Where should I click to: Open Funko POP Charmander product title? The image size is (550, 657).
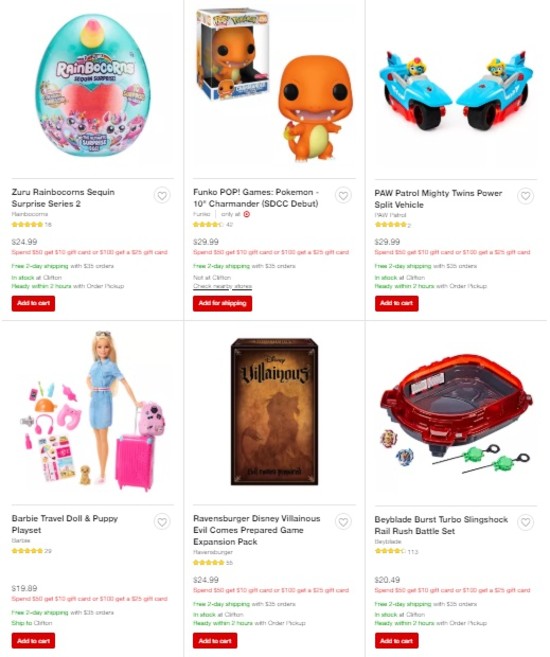click(256, 198)
